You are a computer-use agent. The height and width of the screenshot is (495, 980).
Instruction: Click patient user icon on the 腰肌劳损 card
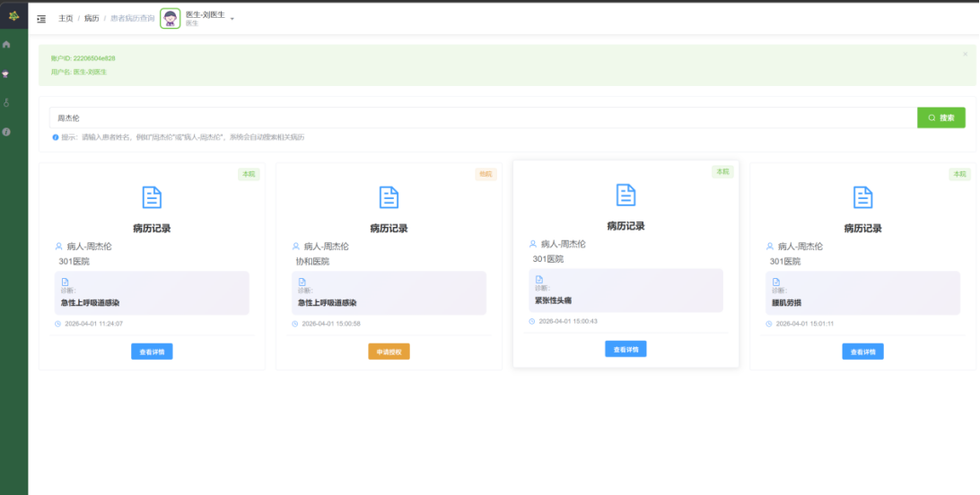770,247
